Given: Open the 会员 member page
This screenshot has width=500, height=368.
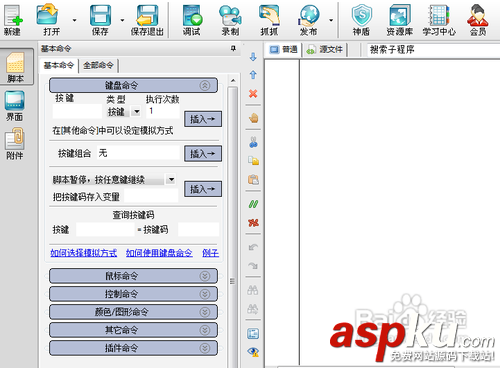Looking at the screenshot, I should click(x=478, y=20).
